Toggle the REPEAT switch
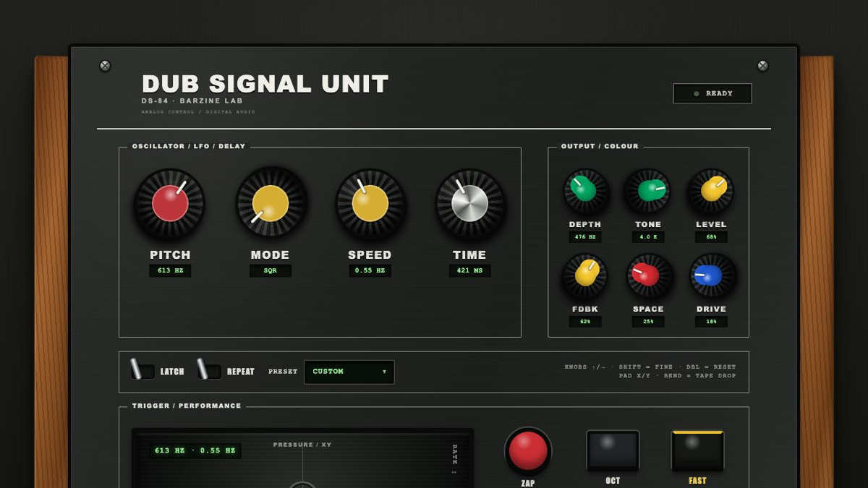 pos(208,370)
